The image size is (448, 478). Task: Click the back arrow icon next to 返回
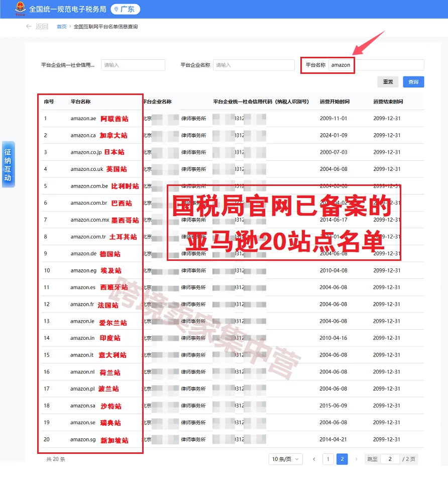point(29,27)
